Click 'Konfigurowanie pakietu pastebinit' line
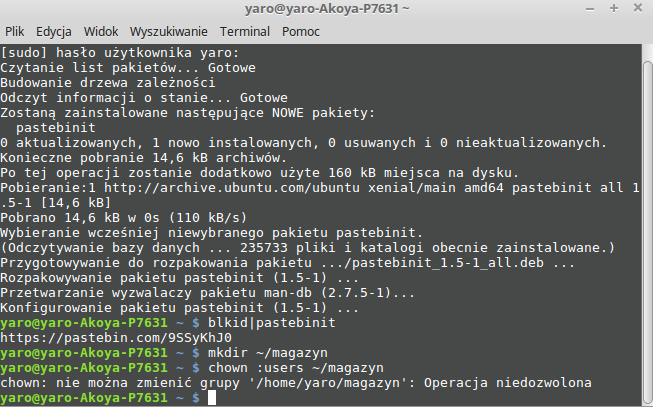This screenshot has height=407, width=653. point(179,308)
